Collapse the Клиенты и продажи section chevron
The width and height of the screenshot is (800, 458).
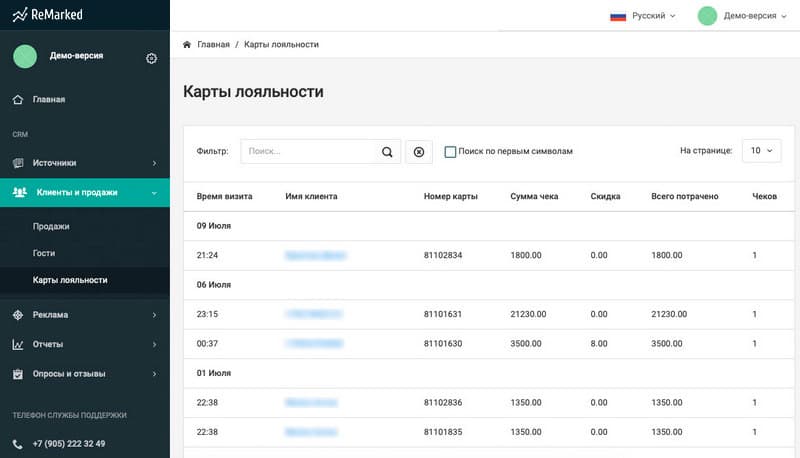tap(154, 193)
